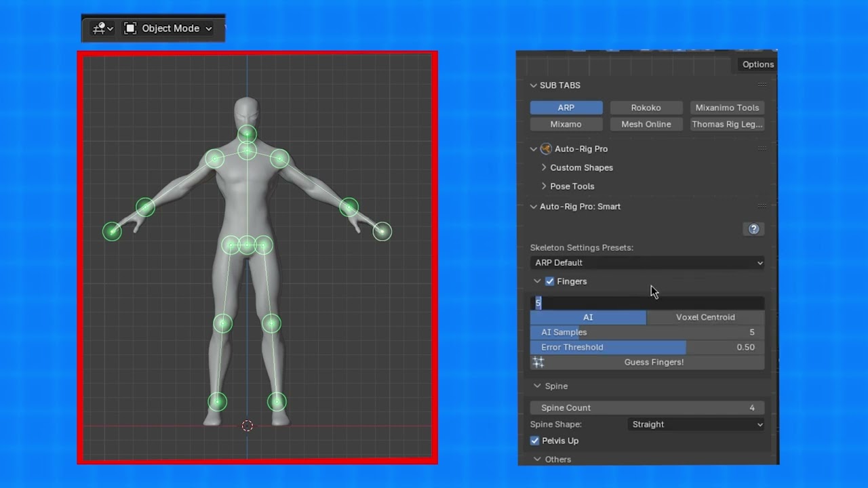Open the Spine Shape dropdown

click(696, 424)
